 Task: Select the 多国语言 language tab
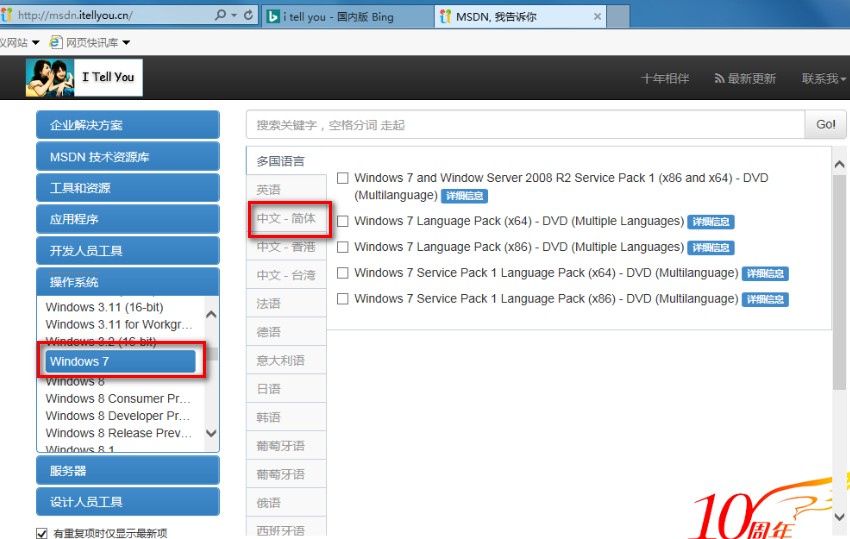(286, 161)
